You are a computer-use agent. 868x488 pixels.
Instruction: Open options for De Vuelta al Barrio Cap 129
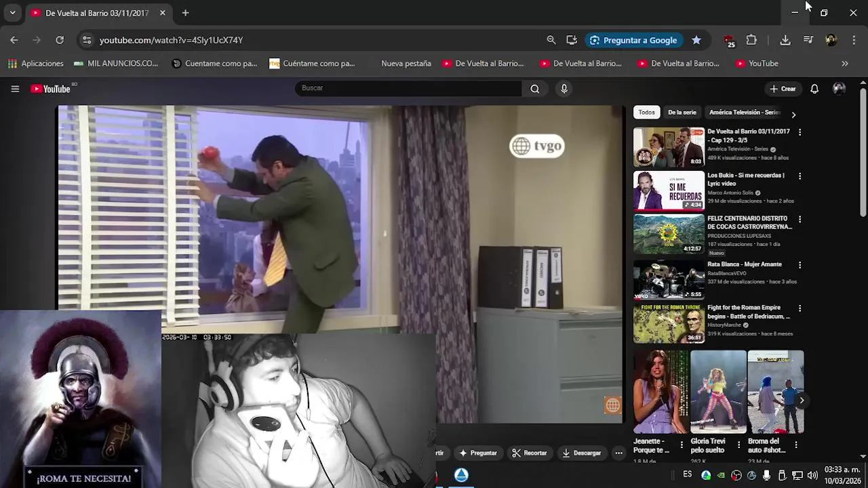click(800, 133)
